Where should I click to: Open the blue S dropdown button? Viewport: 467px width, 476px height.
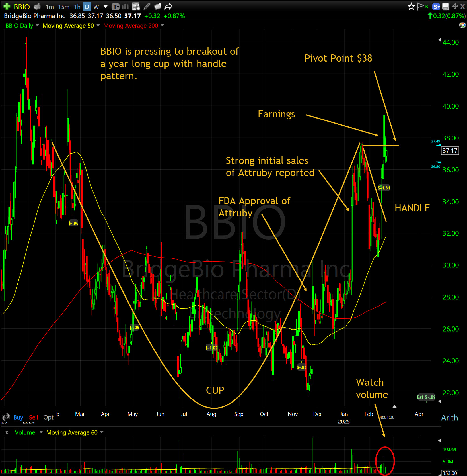[436, 7]
